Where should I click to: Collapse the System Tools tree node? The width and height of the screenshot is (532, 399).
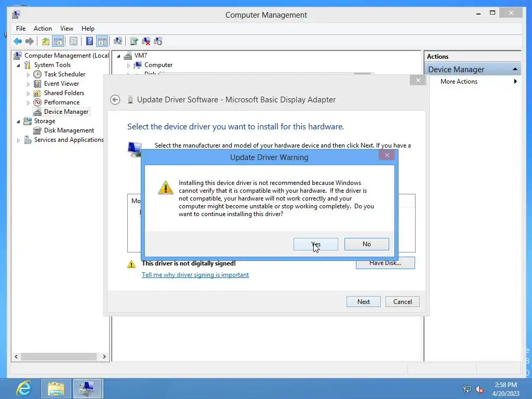(x=18, y=65)
